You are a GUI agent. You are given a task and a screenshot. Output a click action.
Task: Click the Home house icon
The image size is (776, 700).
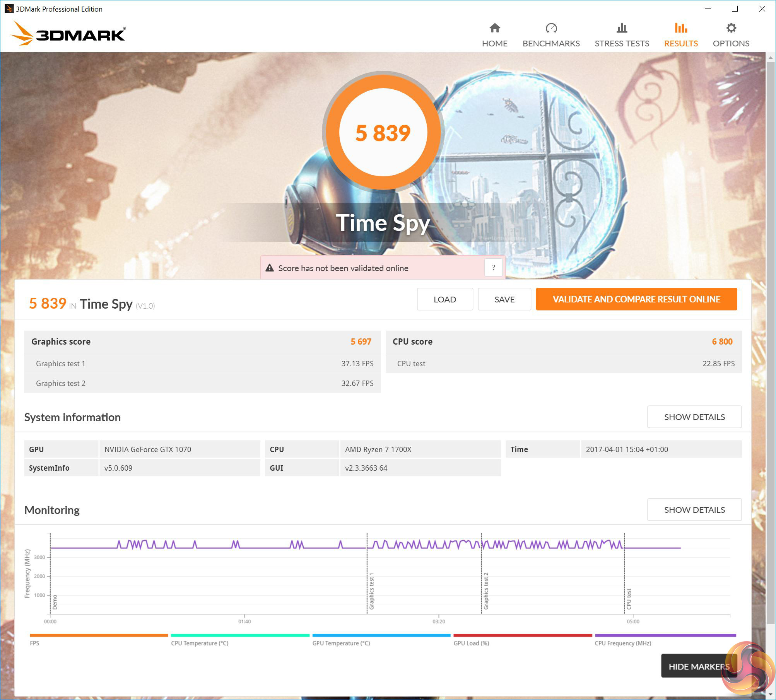(x=494, y=28)
